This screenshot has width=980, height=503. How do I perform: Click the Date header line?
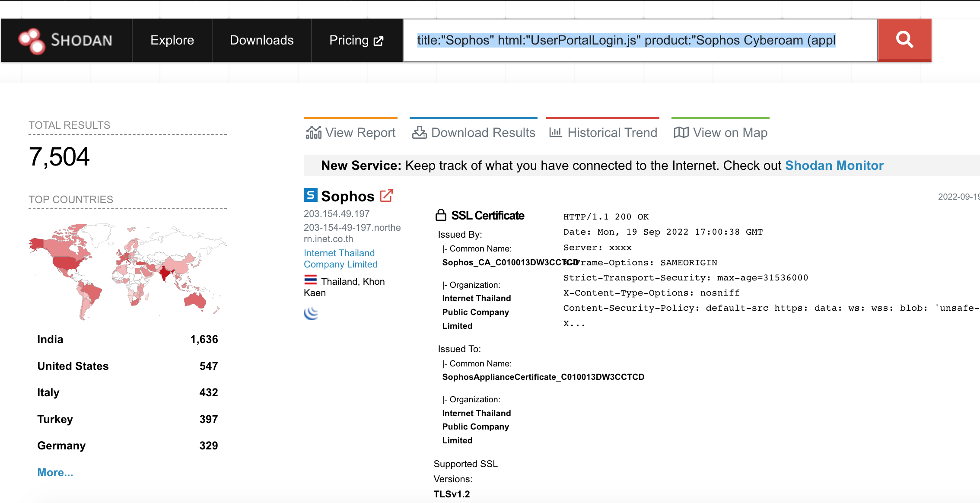tap(663, 232)
